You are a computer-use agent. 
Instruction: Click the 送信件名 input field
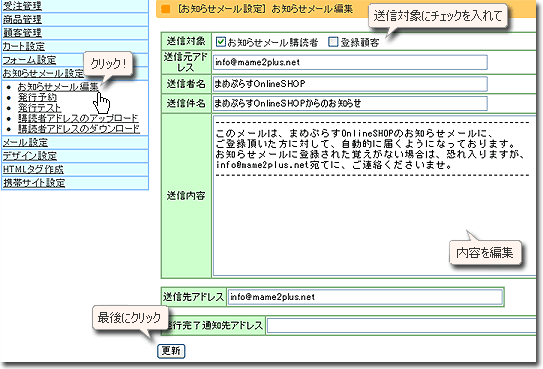(x=350, y=103)
